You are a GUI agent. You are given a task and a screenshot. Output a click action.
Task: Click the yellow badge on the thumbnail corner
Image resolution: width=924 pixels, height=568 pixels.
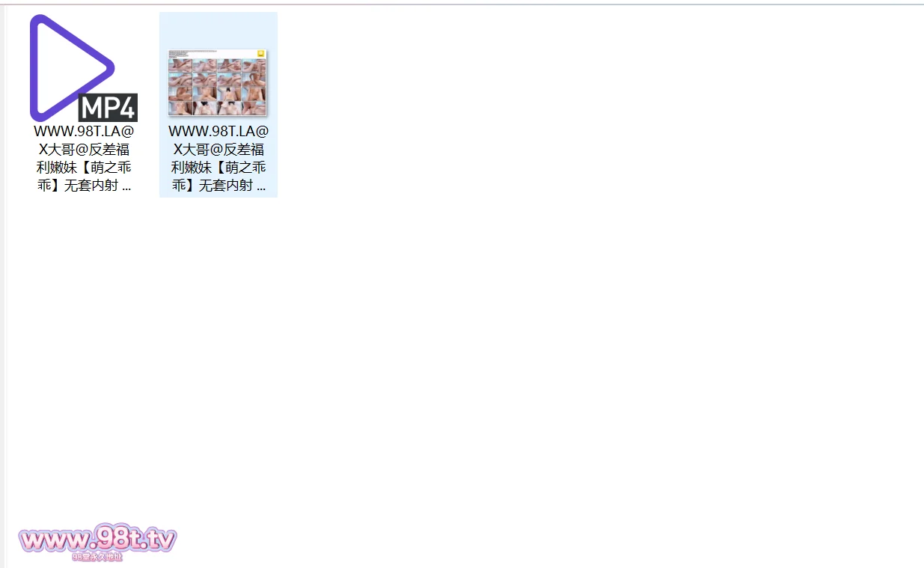[x=260, y=54]
